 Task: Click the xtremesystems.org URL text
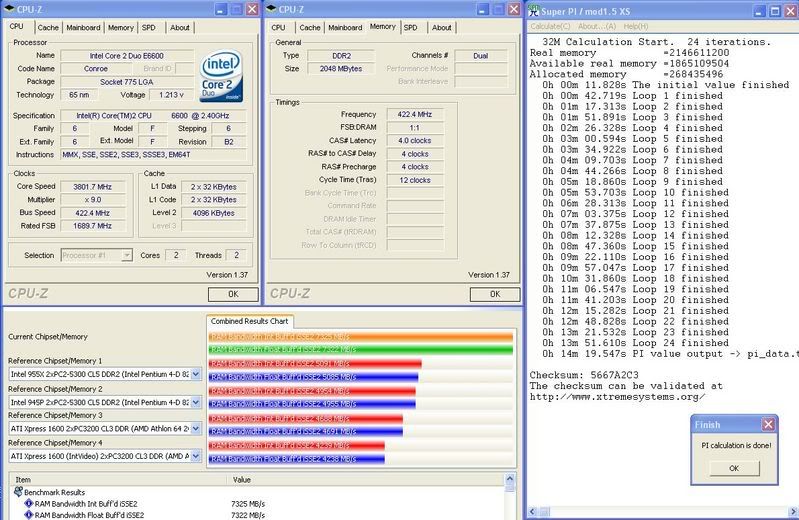(618, 397)
